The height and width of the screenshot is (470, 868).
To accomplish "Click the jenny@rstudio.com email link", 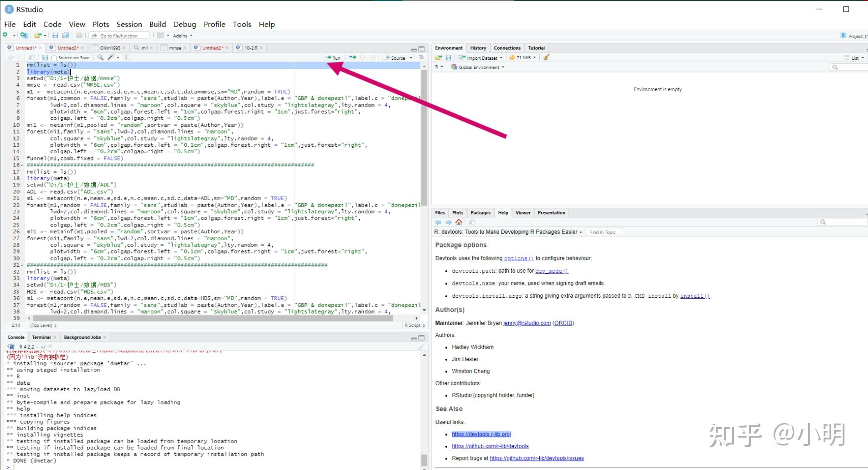I will point(527,323).
